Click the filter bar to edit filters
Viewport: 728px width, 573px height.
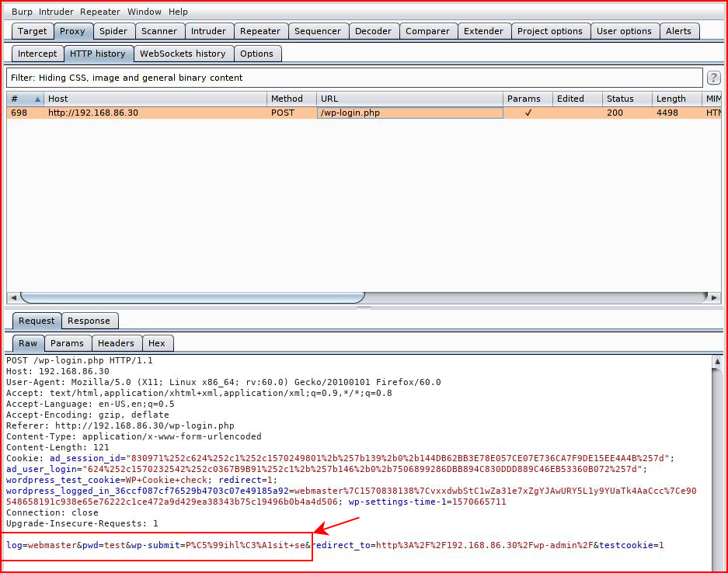pos(354,78)
